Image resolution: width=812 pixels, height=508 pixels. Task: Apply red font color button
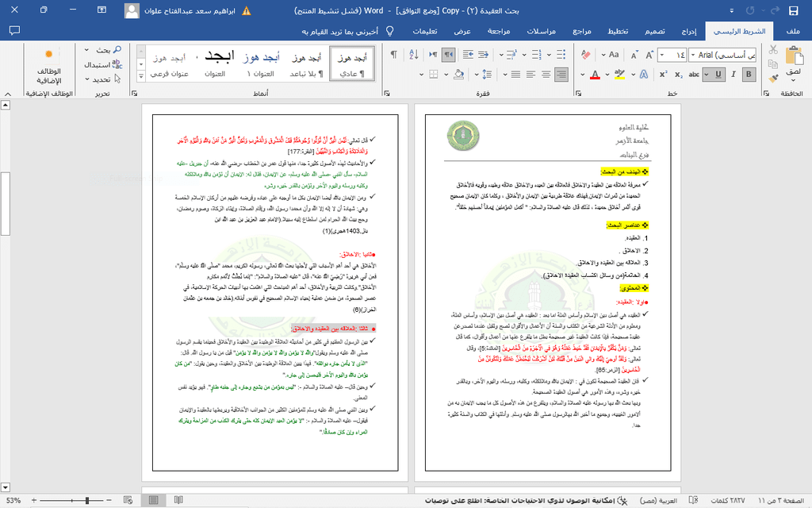pos(595,75)
